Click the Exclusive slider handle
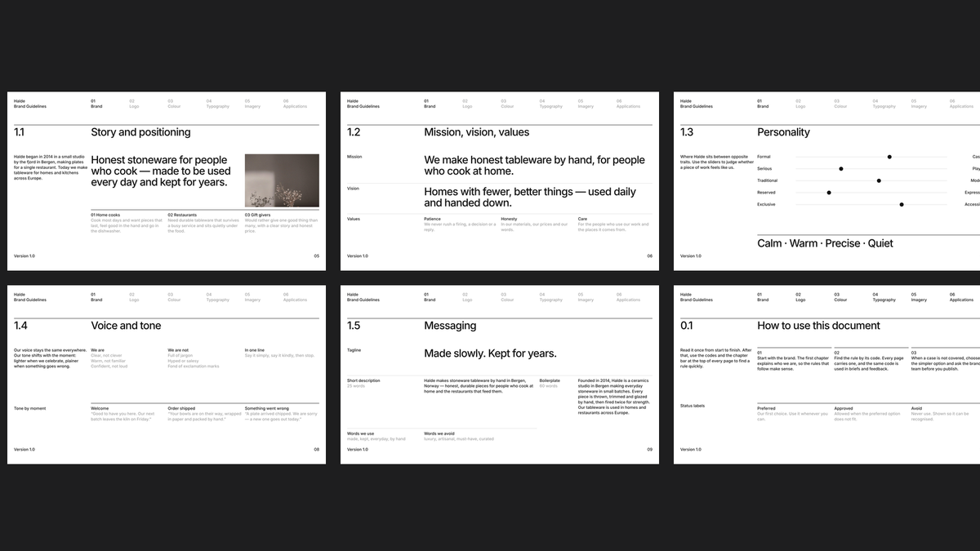The width and height of the screenshot is (980, 551). coord(902,205)
